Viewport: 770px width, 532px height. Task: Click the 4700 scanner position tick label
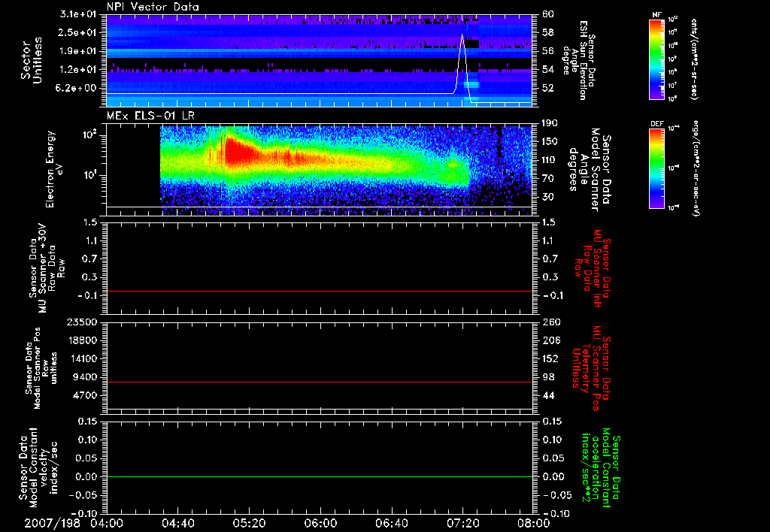[x=85, y=395]
